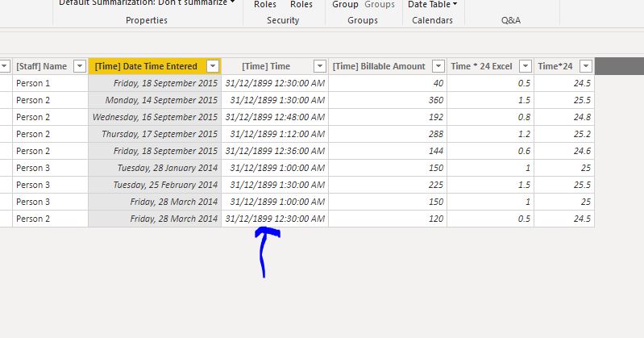Click the 31/12/1899 1:12:00 AM cell
This screenshot has width=644, height=338.
pos(275,134)
